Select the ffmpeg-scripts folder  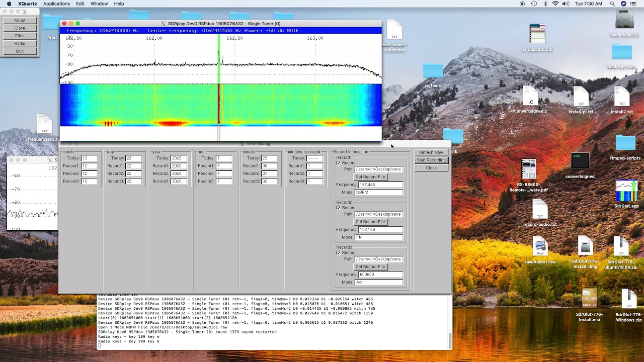pyautogui.click(x=625, y=143)
